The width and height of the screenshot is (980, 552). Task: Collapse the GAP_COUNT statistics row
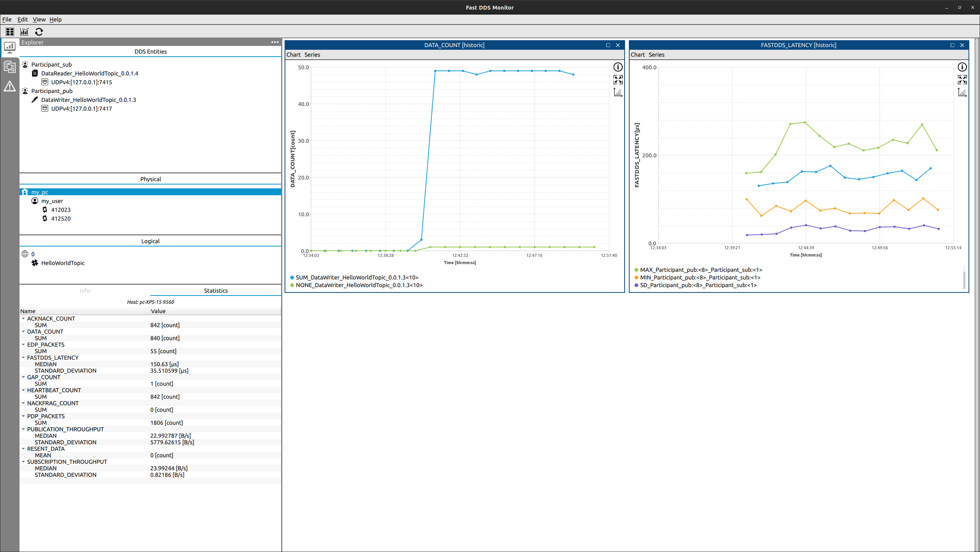point(23,377)
